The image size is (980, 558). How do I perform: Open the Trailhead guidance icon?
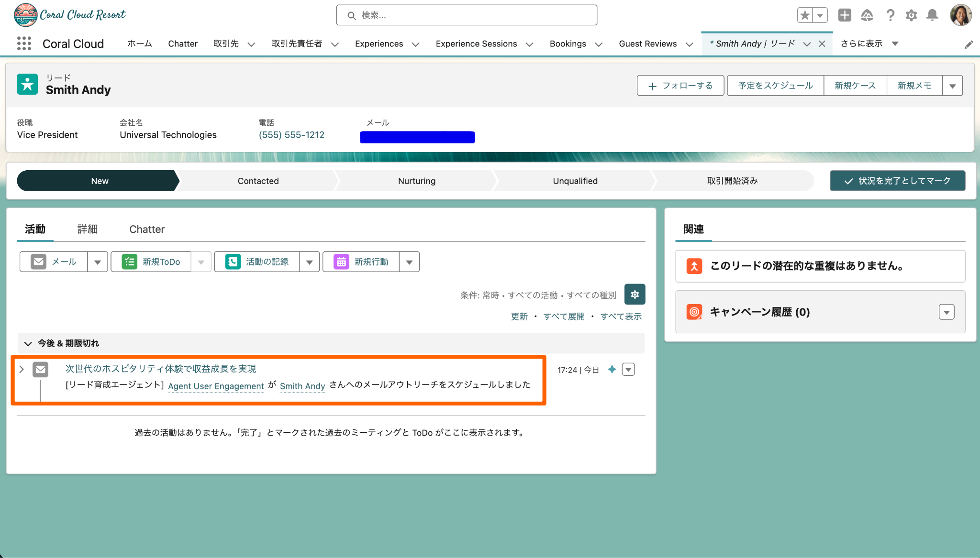[x=867, y=15]
